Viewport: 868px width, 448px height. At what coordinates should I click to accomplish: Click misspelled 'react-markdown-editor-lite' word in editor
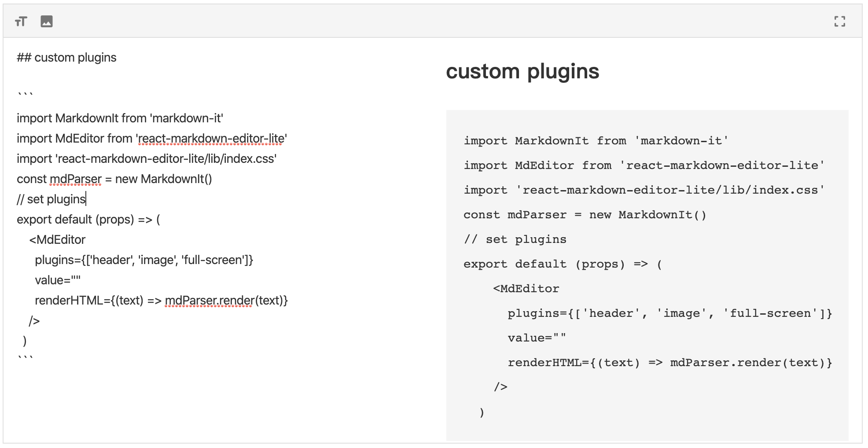pyautogui.click(x=211, y=139)
